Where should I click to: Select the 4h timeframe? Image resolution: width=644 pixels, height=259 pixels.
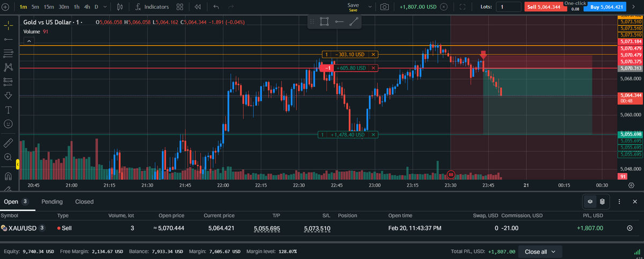click(87, 7)
